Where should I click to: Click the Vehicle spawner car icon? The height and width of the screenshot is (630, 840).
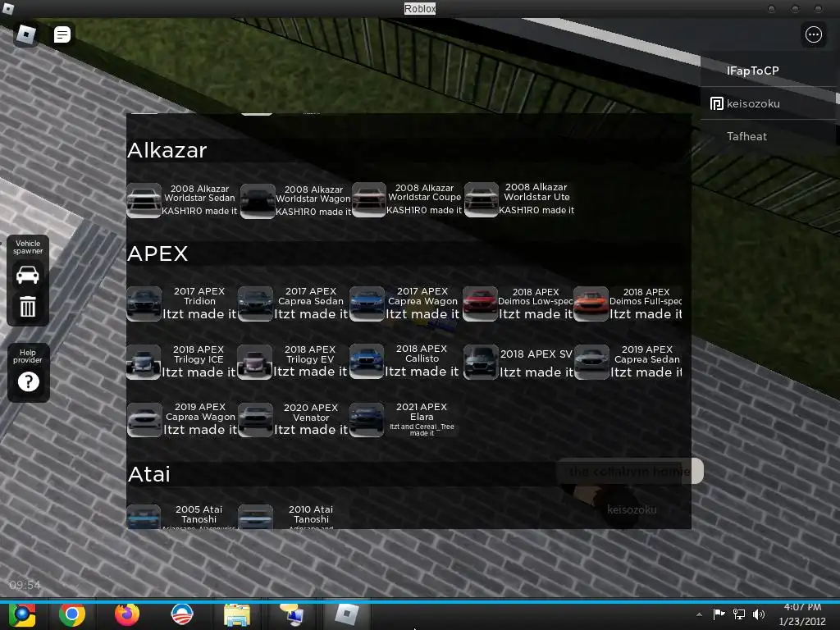click(x=27, y=275)
